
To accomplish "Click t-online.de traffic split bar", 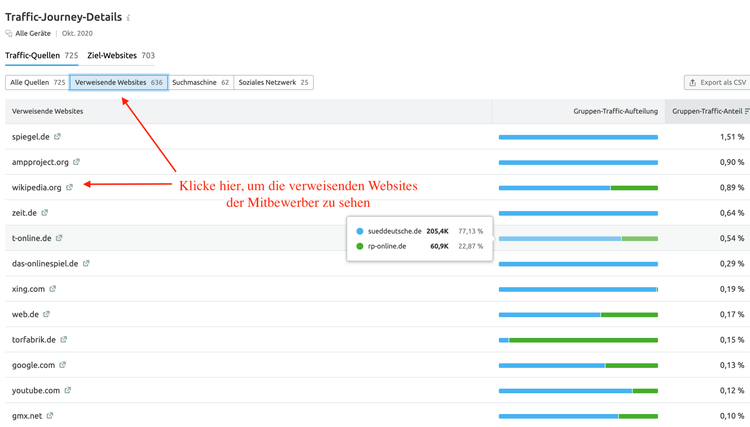I will tap(578, 239).
